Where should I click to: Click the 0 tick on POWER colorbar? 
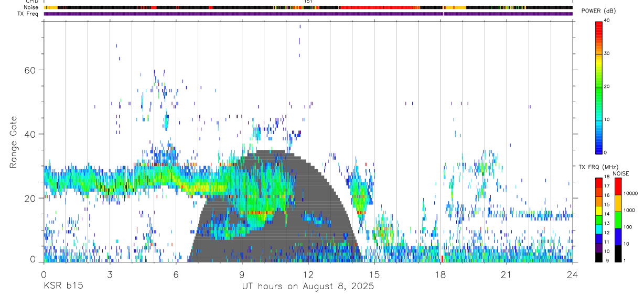click(x=605, y=152)
